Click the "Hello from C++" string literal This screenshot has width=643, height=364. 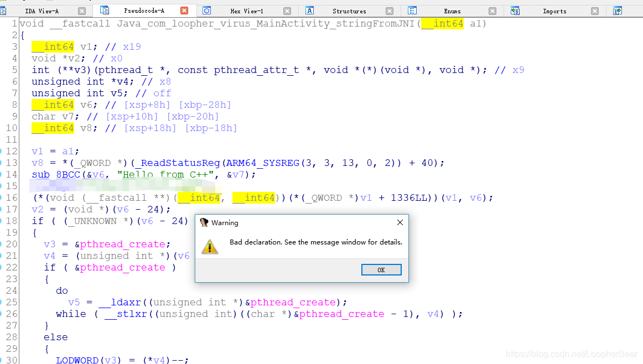pos(165,175)
